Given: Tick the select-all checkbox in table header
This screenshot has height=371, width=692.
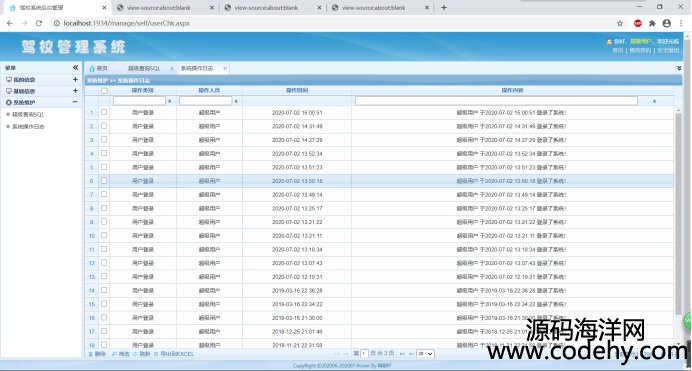Looking at the screenshot, I should pyautogui.click(x=104, y=90).
